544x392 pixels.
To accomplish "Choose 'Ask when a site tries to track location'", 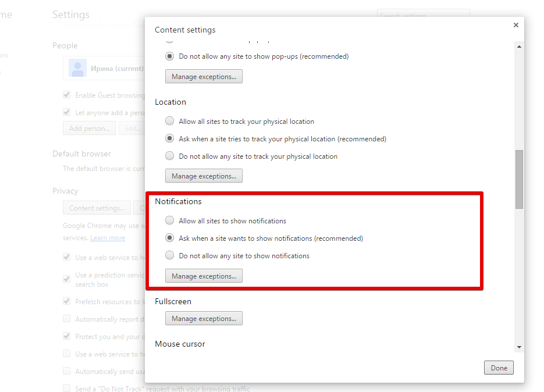I will point(169,139).
